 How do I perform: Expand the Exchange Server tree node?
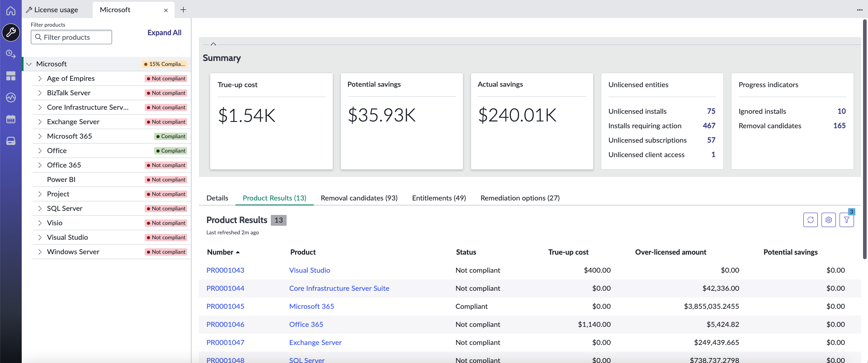coord(40,122)
